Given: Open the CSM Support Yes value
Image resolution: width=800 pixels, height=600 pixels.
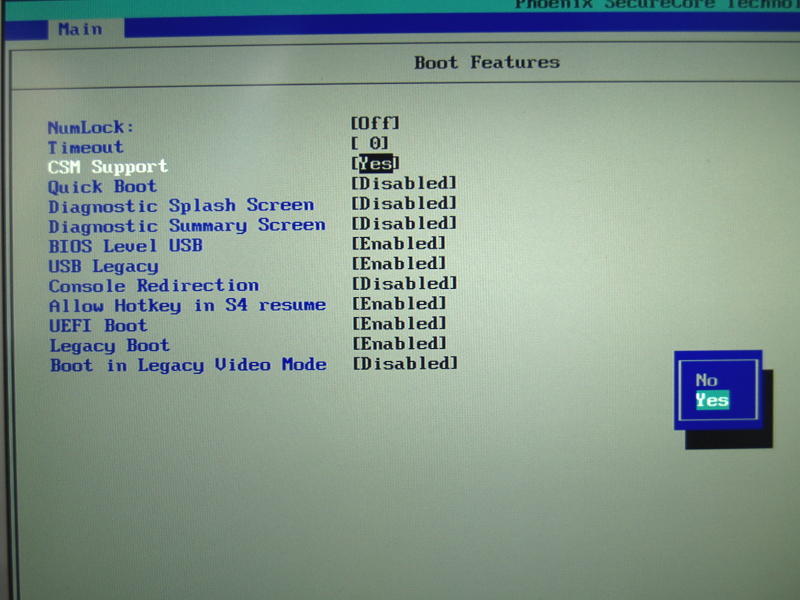Looking at the screenshot, I should click(x=376, y=164).
